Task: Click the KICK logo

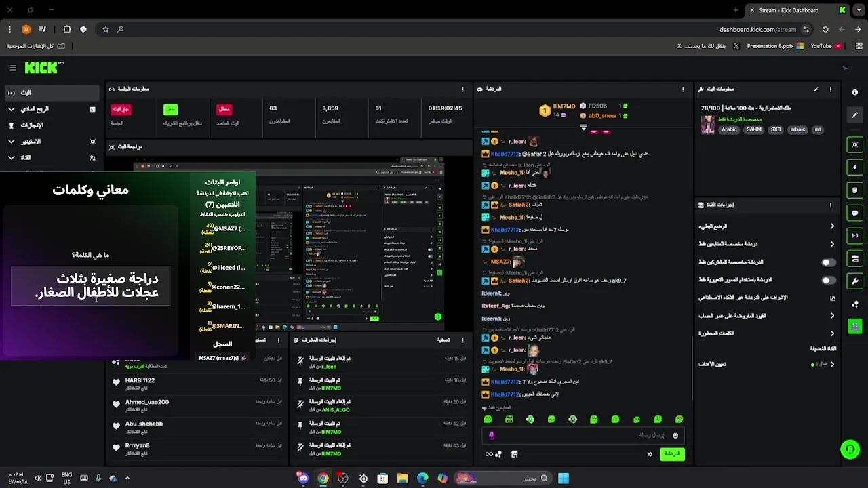Action: click(43, 68)
